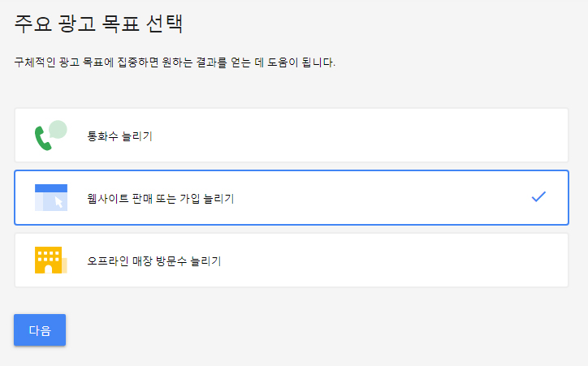Click the blue website window icon
The height and width of the screenshot is (366, 588).
click(x=50, y=197)
